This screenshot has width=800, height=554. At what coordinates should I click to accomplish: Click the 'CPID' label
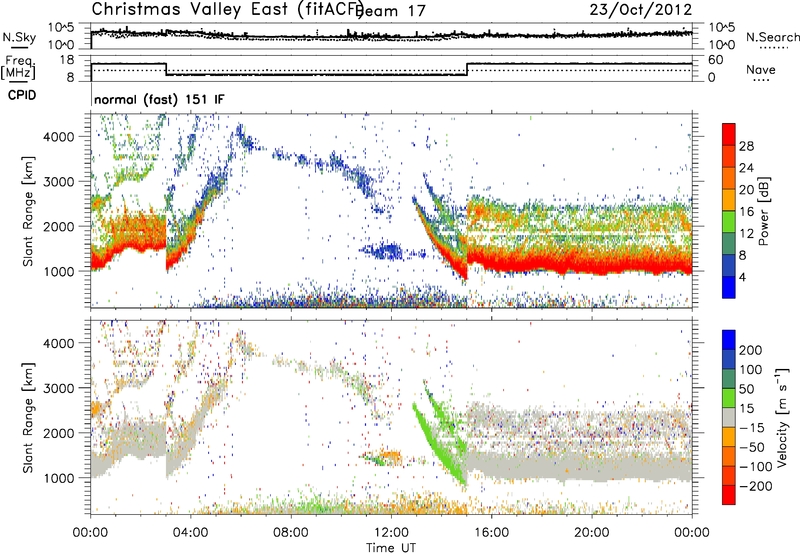(x=22, y=95)
